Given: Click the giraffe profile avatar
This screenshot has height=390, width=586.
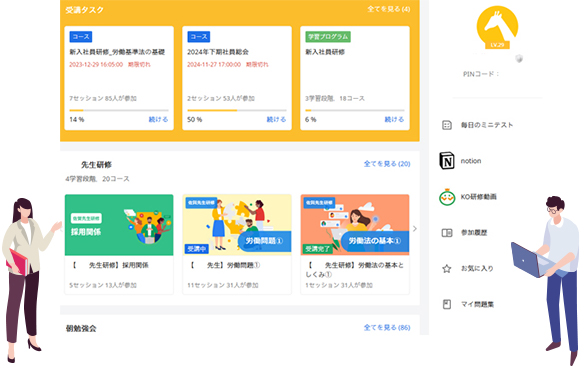Looking at the screenshot, I should click(497, 26).
